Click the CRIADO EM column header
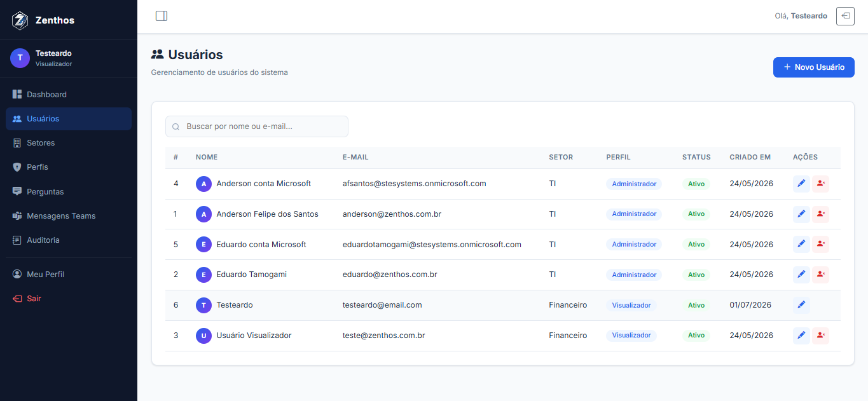The height and width of the screenshot is (401, 868). click(x=750, y=157)
